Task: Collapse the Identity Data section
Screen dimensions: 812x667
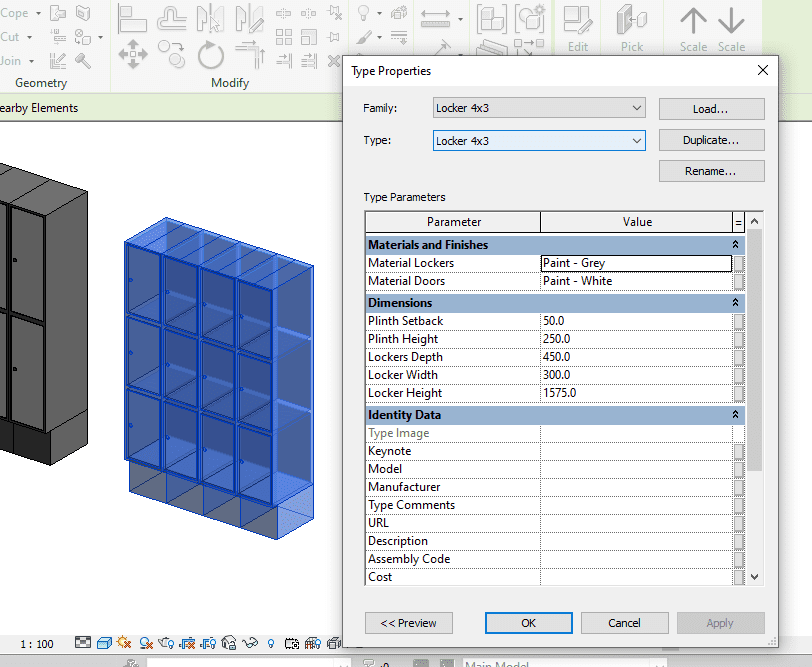Action: pyautogui.click(x=736, y=415)
